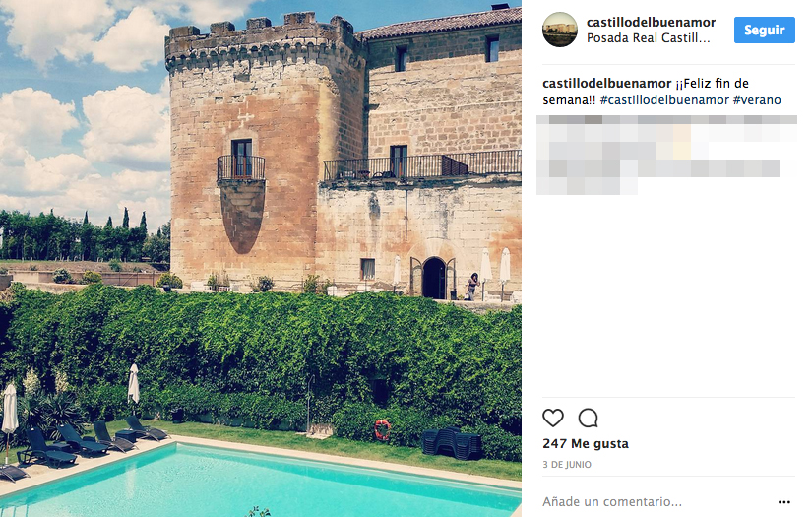Open the #castillodelbuenamor hashtag

tap(664, 100)
